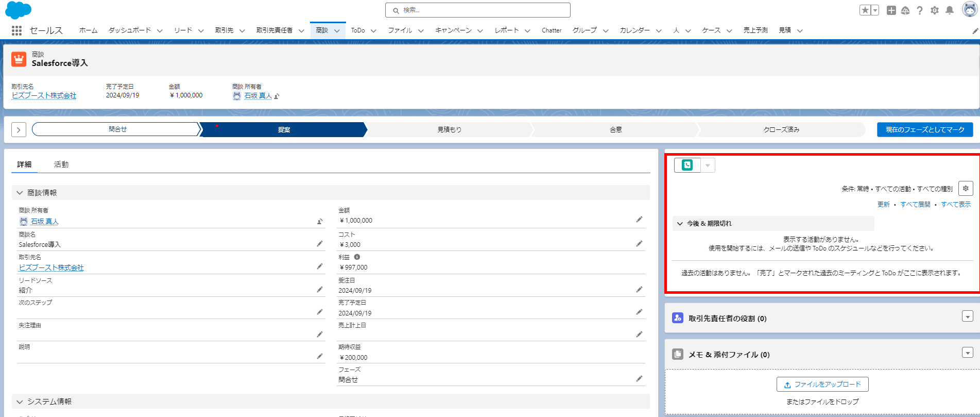This screenshot has height=417, width=980.
Task: Expand more activity actions dropdown arrow
Action: [x=708, y=165]
